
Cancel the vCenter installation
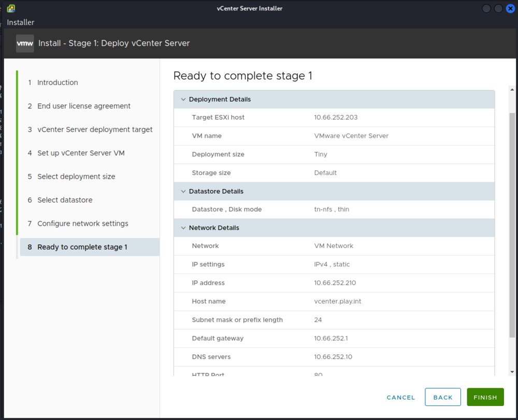(x=400, y=397)
